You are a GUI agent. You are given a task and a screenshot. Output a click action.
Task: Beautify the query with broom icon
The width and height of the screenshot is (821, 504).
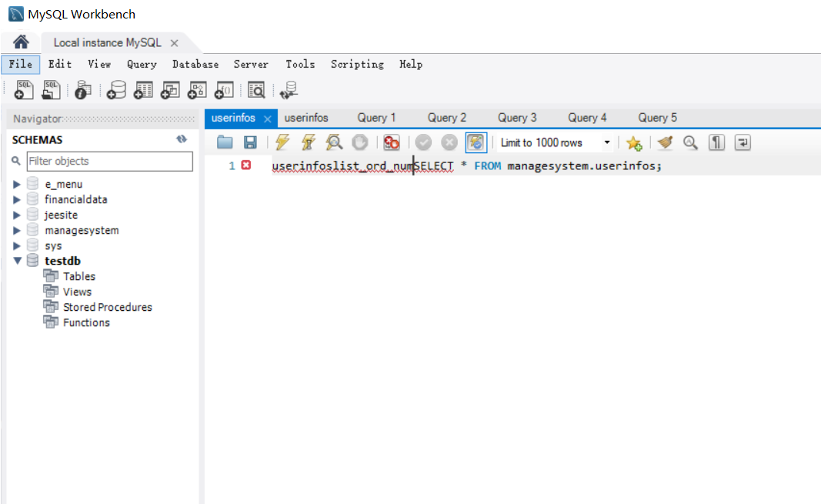[665, 142]
